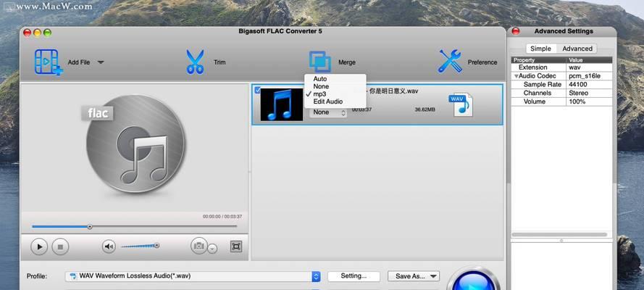Click the Preference label
Viewport: 644px width, 290px height.
tap(482, 62)
